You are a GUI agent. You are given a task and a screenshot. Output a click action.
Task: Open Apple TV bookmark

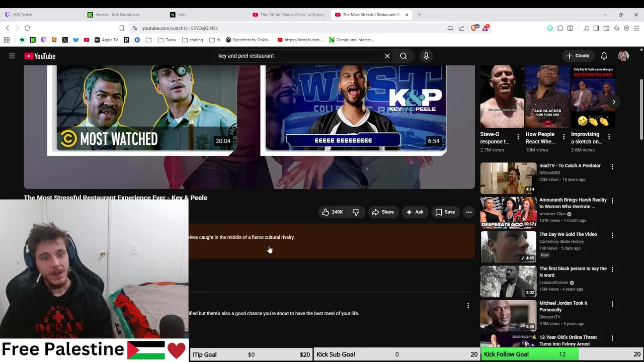106,40
